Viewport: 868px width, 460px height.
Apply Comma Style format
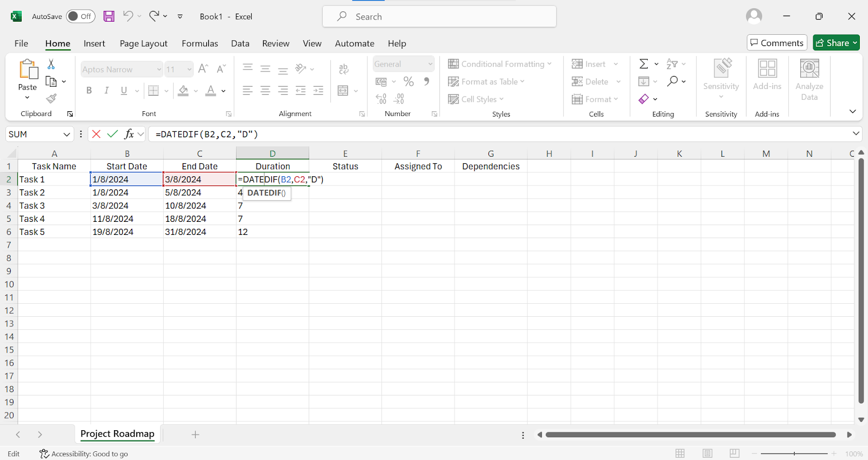click(x=427, y=81)
